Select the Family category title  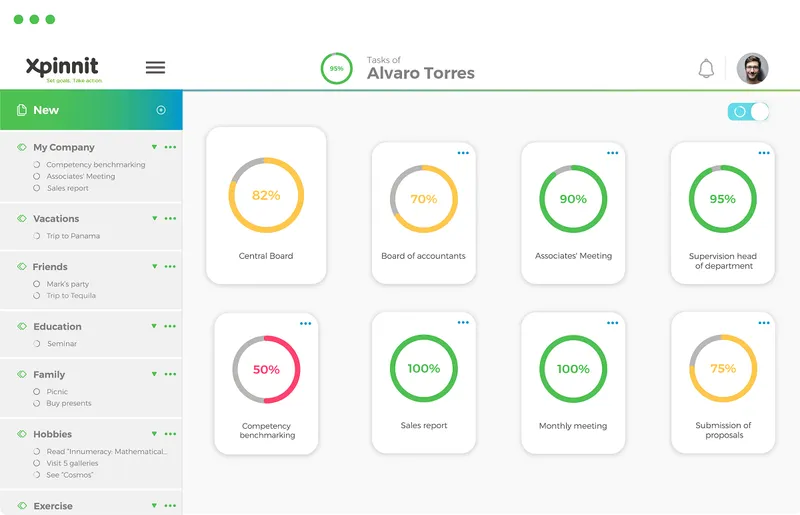49,374
